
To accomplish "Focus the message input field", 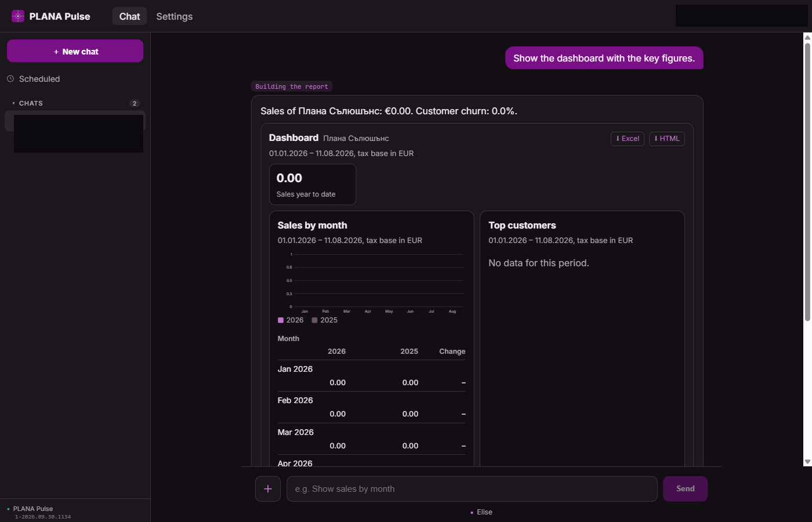I will [472, 489].
